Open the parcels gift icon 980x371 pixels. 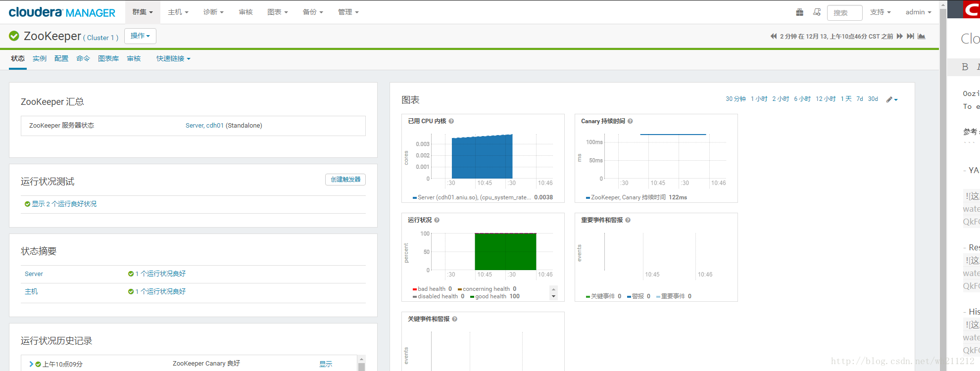[x=799, y=12]
